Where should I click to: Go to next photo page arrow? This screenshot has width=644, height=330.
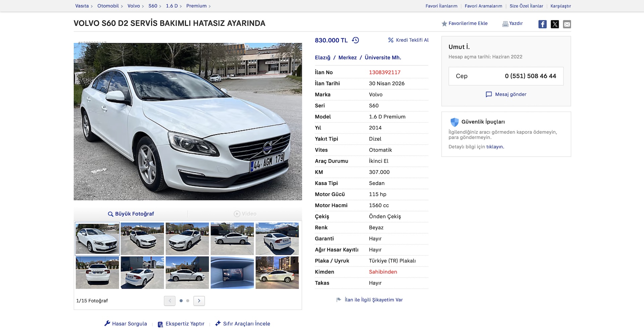tap(199, 301)
